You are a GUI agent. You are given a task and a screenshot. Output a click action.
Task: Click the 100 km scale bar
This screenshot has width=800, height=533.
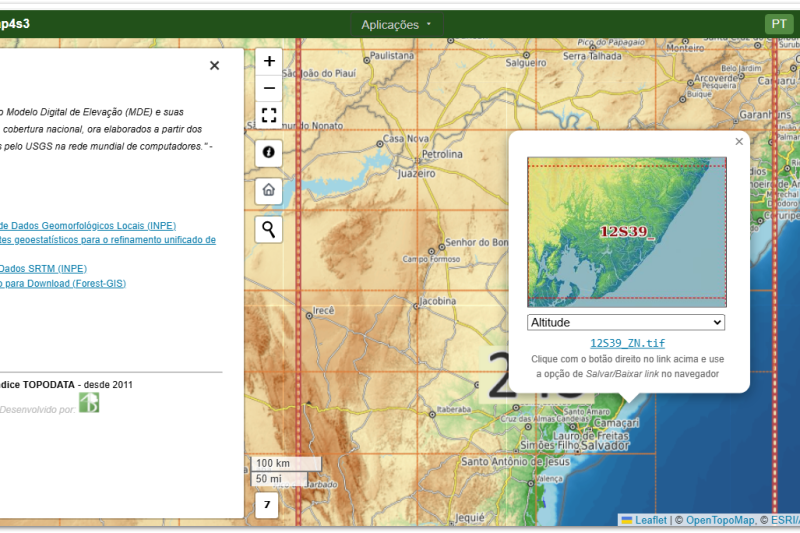tap(286, 463)
